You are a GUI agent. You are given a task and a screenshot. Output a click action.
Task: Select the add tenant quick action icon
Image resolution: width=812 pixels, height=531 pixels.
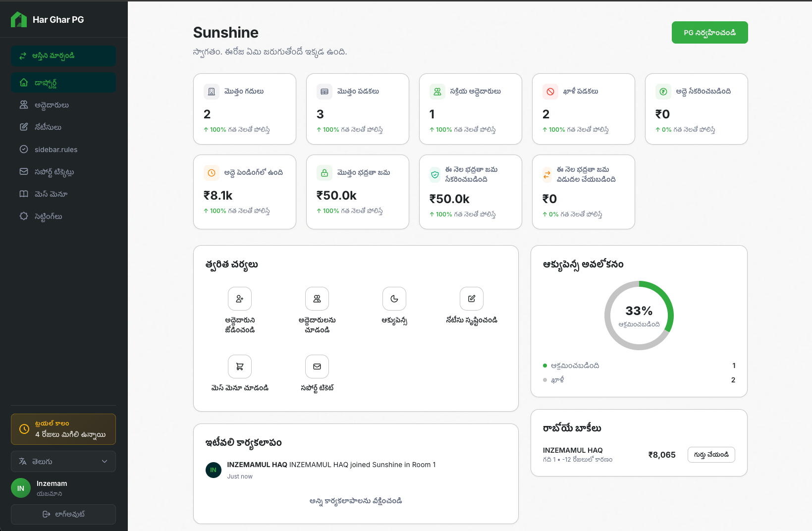pyautogui.click(x=239, y=299)
